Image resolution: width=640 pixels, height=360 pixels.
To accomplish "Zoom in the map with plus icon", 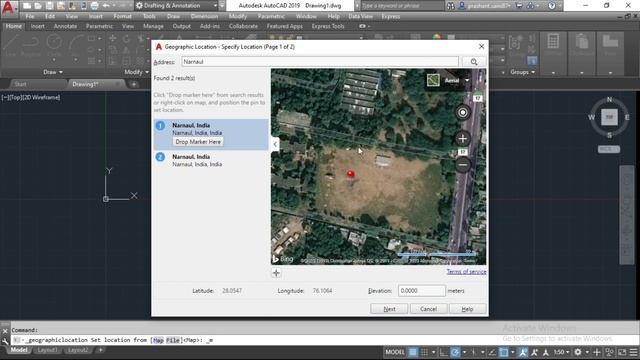I will tap(462, 139).
